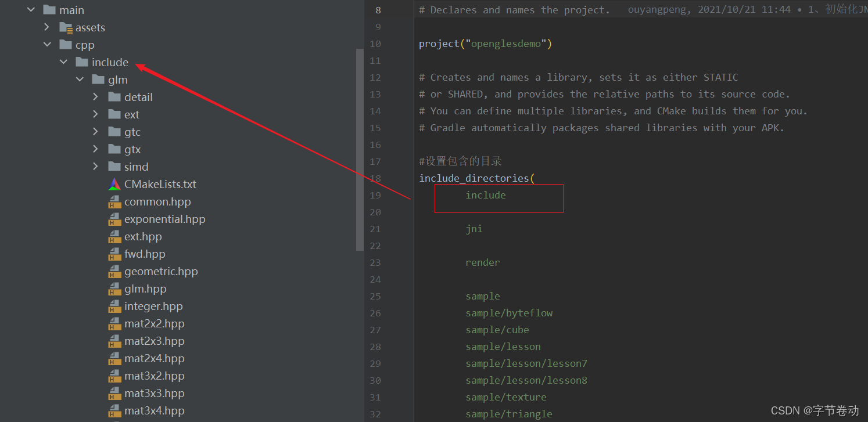The image size is (868, 422).
Task: Expand the gtx folder chevron
Action: coord(96,149)
